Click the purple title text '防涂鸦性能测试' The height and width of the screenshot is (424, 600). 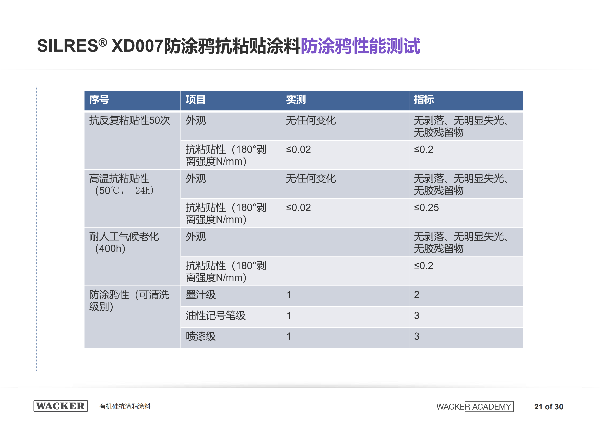[360, 46]
